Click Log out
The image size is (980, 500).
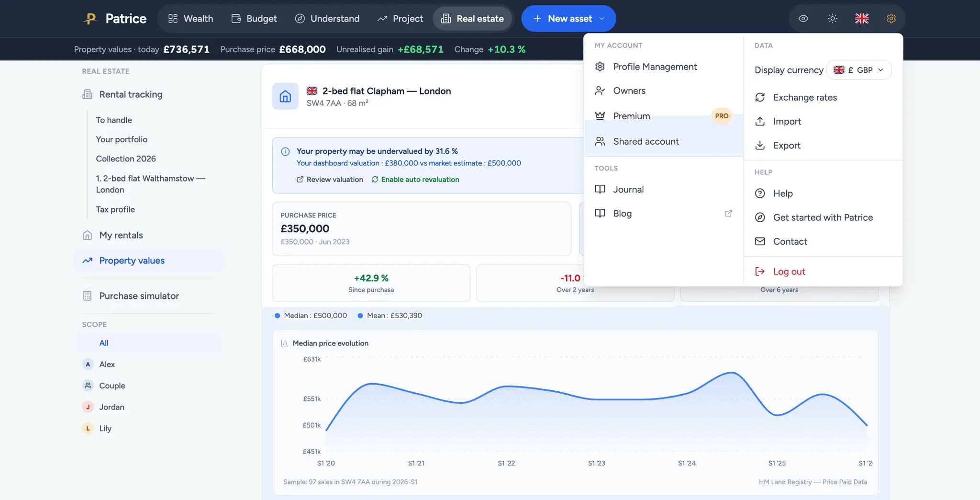(x=823, y=272)
